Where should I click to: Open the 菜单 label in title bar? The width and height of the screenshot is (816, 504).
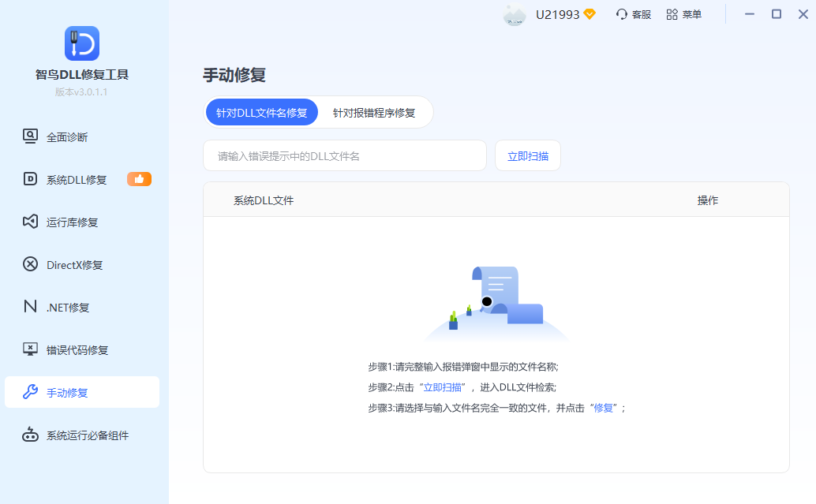(691, 14)
